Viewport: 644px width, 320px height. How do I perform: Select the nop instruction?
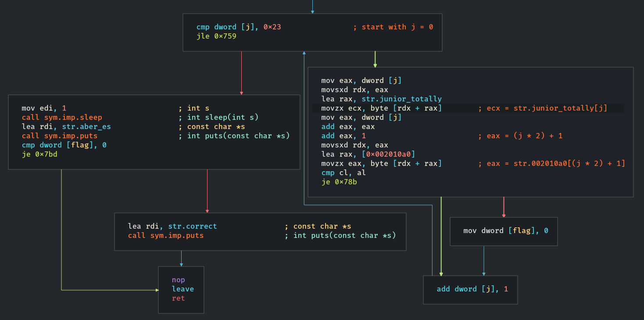[x=178, y=280]
